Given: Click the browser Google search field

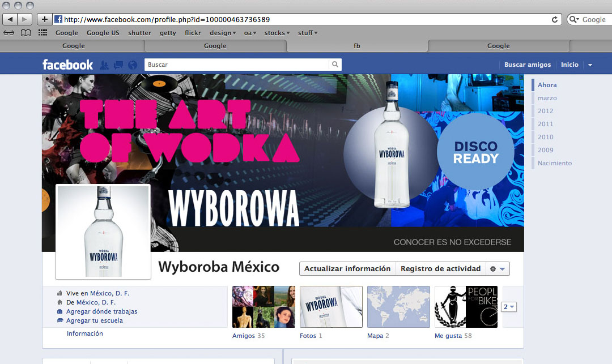Looking at the screenshot, I should click(594, 19).
